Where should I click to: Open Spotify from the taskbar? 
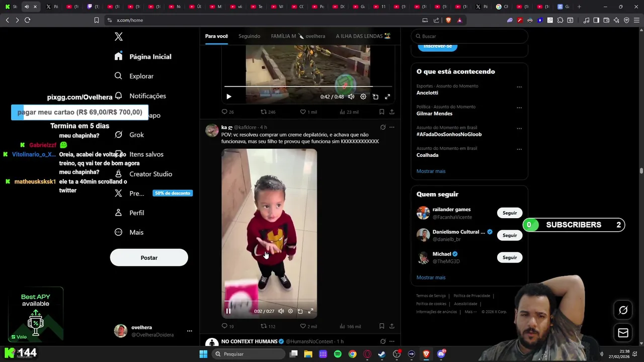[338, 354]
